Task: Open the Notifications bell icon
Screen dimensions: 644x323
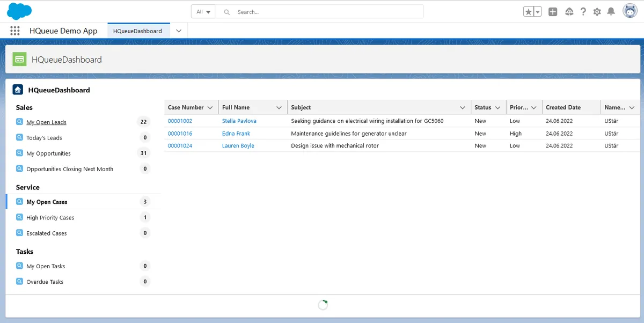Action: point(611,12)
